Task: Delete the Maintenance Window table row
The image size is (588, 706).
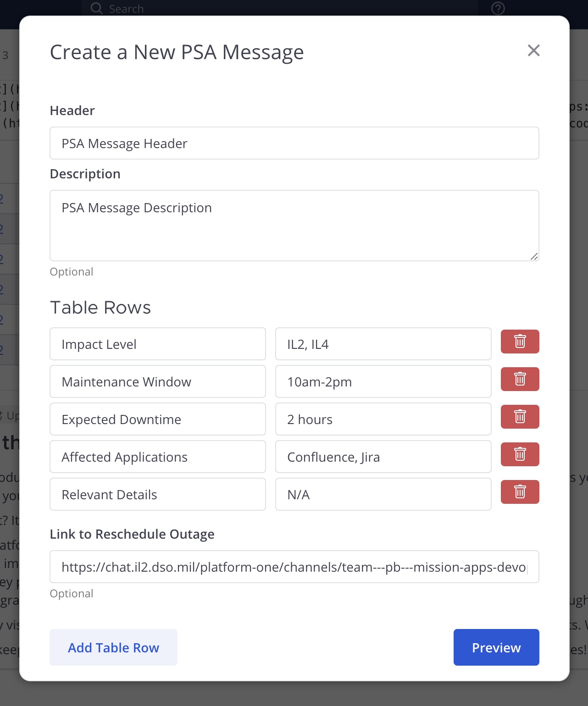Action: (x=520, y=379)
